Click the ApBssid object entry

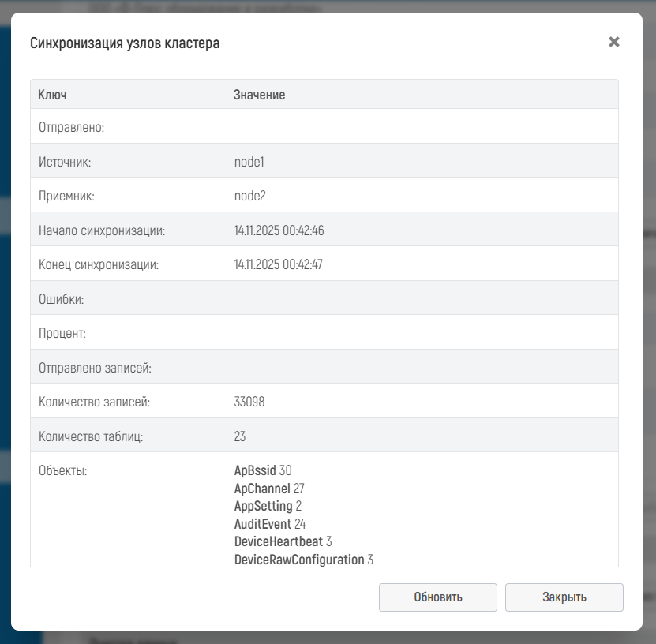click(x=263, y=470)
